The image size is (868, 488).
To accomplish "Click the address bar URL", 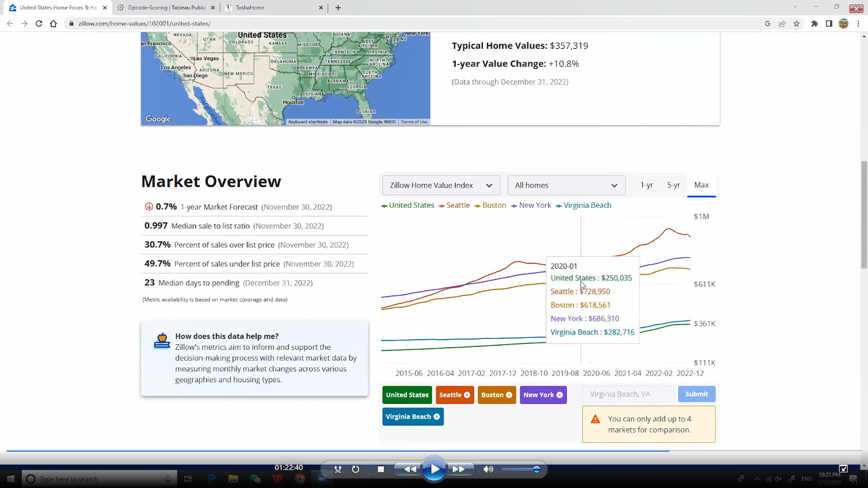I will click(x=144, y=23).
